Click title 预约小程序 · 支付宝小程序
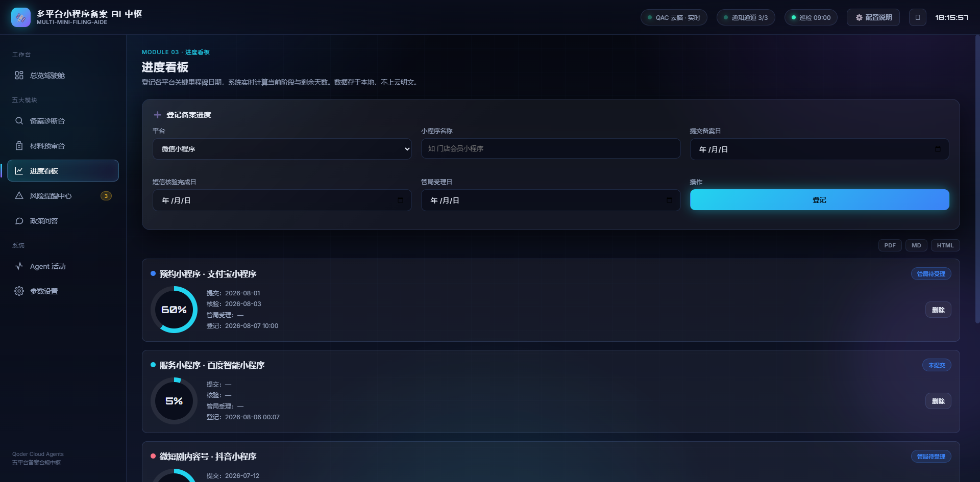 [208, 274]
